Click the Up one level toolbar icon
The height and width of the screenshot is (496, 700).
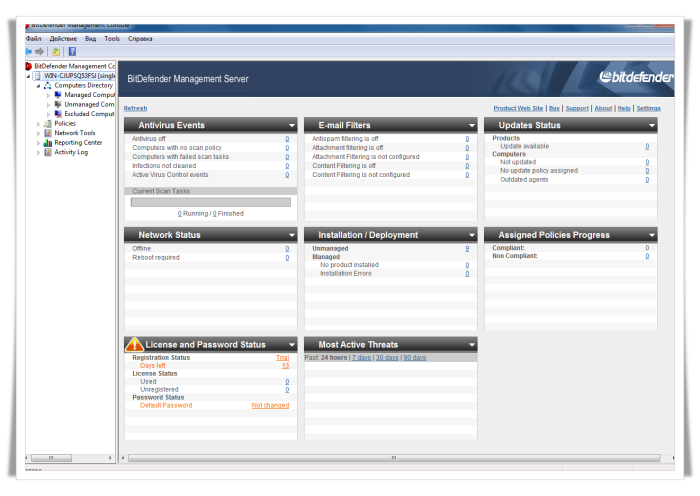point(56,52)
